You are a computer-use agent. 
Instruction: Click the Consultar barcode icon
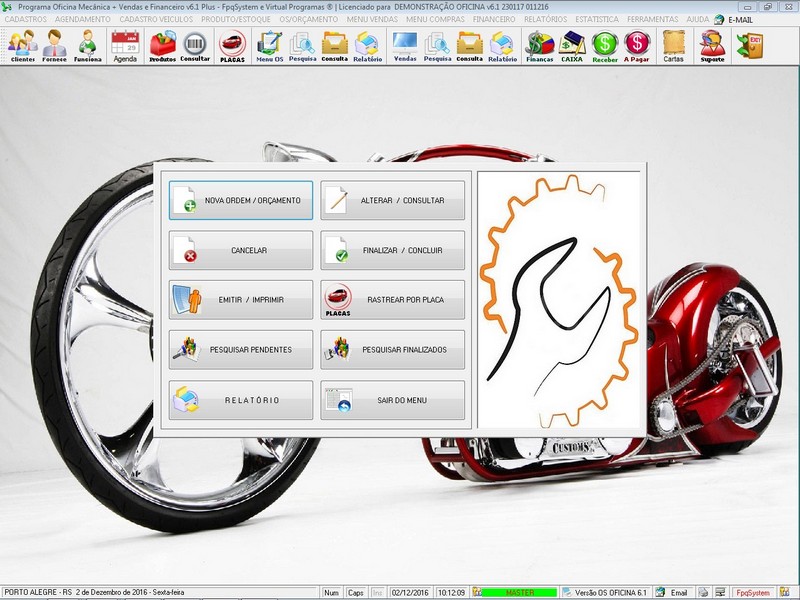coord(195,46)
